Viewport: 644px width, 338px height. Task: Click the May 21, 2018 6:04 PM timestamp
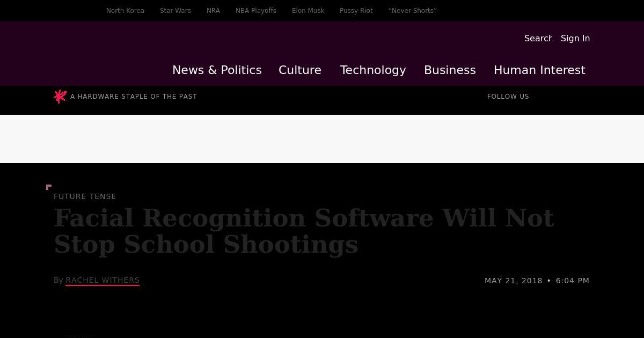pyautogui.click(x=537, y=281)
